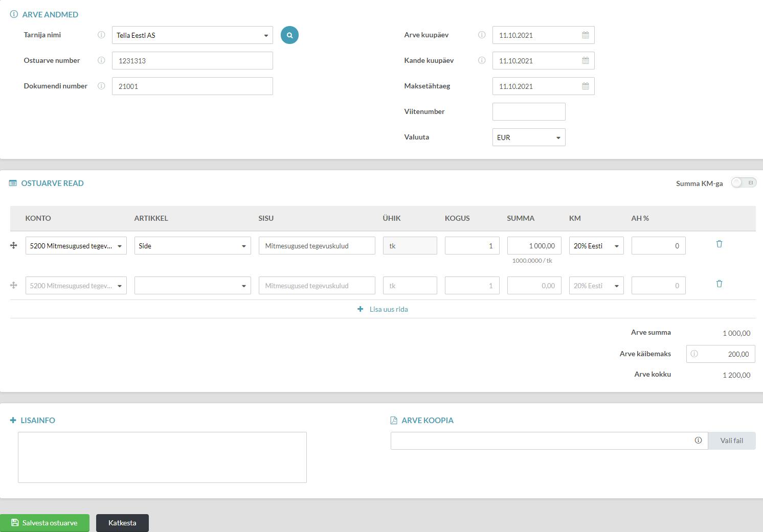763x532 pixels.
Task: Click the ARTIKKEL column header
Action: point(151,218)
